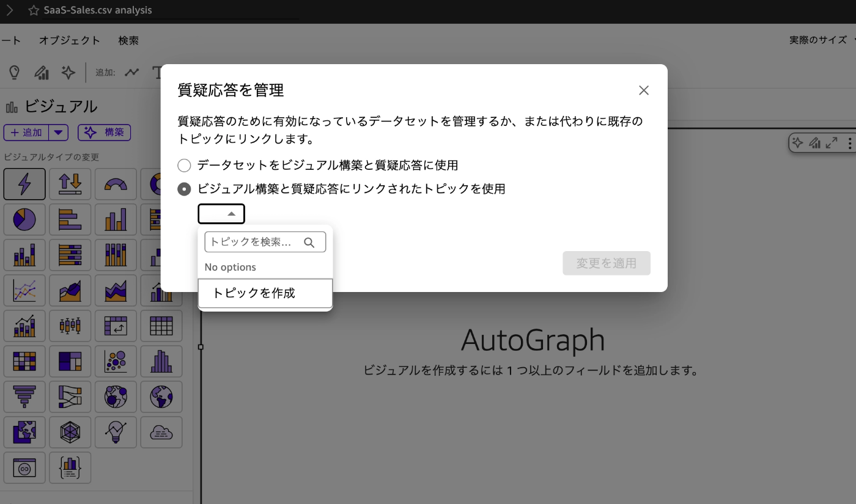
Task: Pick the vertical stacked bar chart
Action: point(24,255)
